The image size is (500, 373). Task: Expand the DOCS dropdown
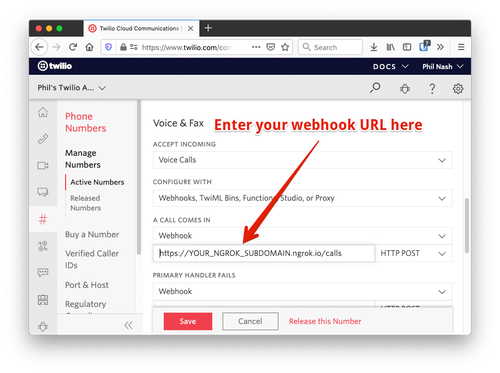click(x=390, y=66)
